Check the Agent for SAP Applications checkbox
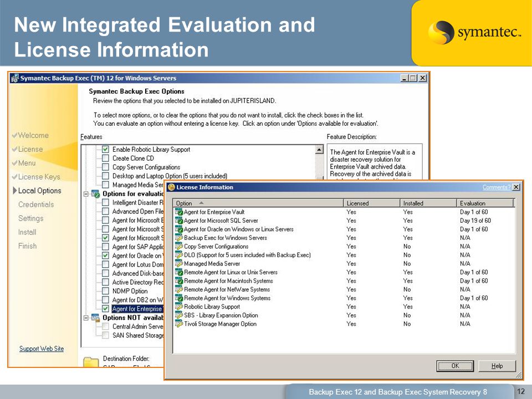 (x=105, y=247)
